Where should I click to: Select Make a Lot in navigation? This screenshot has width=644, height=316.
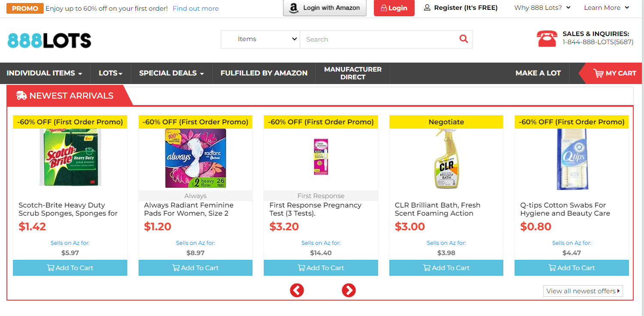[538, 73]
